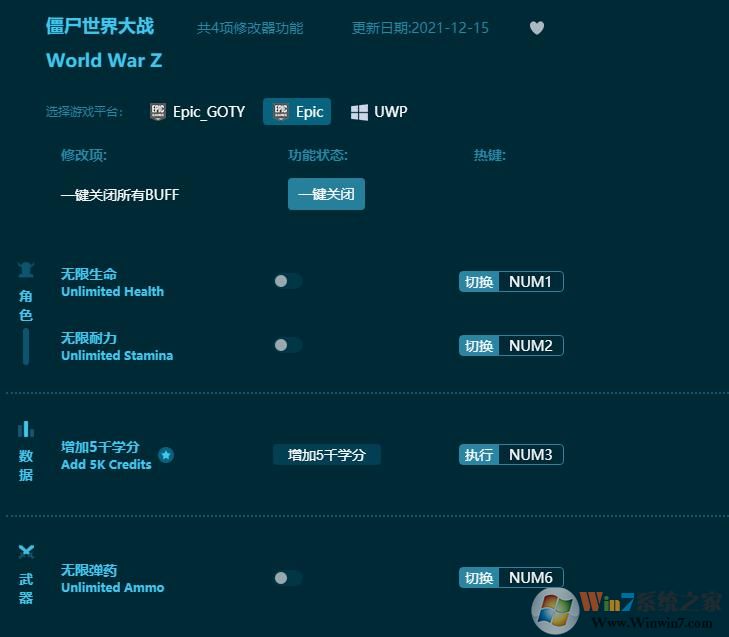Click the 修改项 column header

click(x=84, y=155)
